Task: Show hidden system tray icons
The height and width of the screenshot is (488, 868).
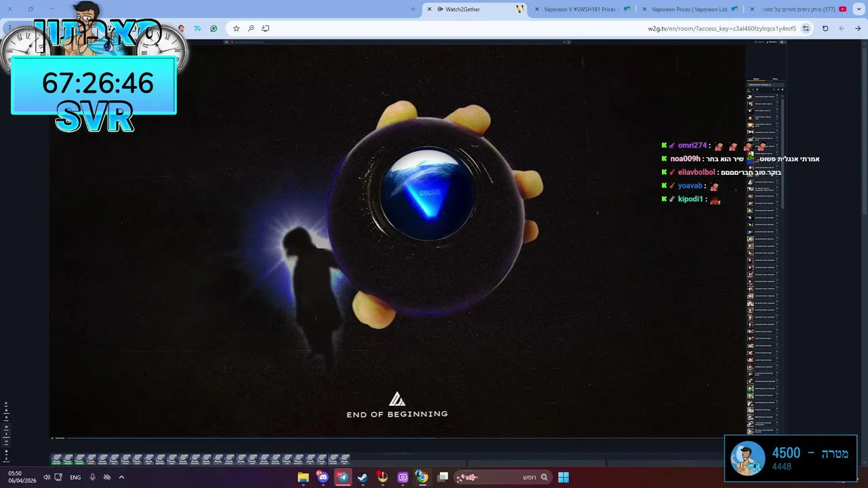Action: coord(121,477)
